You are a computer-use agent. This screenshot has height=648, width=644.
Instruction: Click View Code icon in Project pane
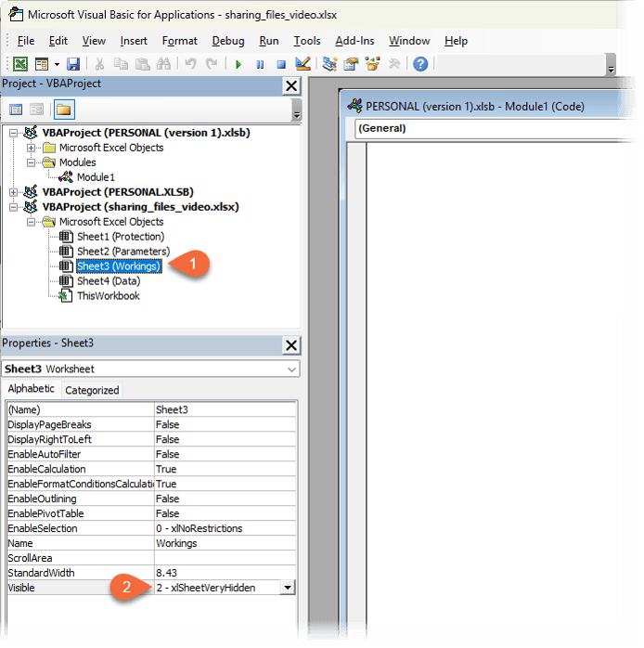pyautogui.click(x=16, y=110)
